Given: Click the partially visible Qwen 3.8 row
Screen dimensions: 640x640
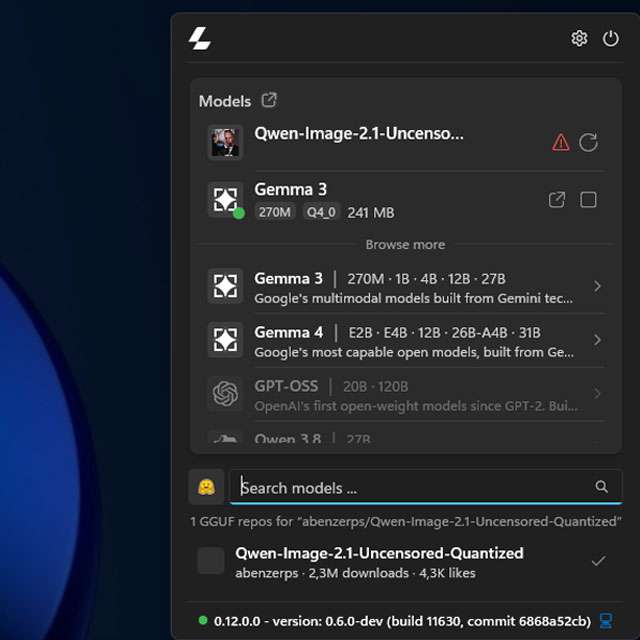Looking at the screenshot, I should pos(405,438).
